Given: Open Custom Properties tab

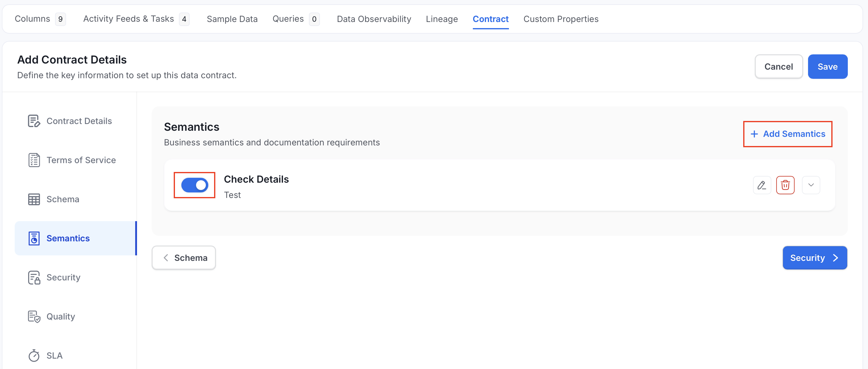Looking at the screenshot, I should point(561,19).
